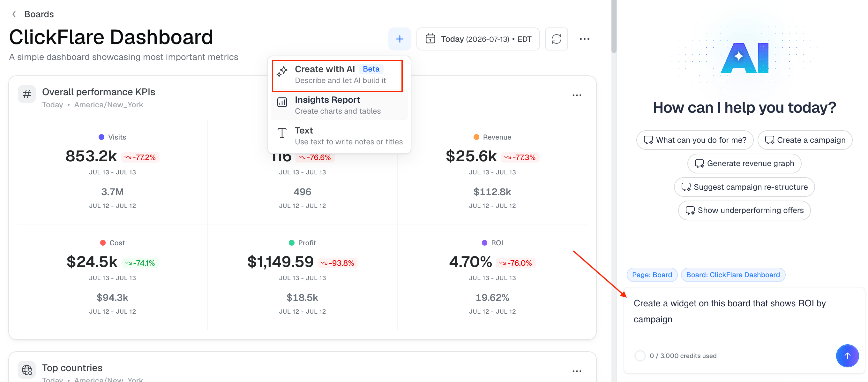Image resolution: width=868 pixels, height=382 pixels.
Task: Click the previous Revenue value $112.8k
Action: [x=492, y=192]
